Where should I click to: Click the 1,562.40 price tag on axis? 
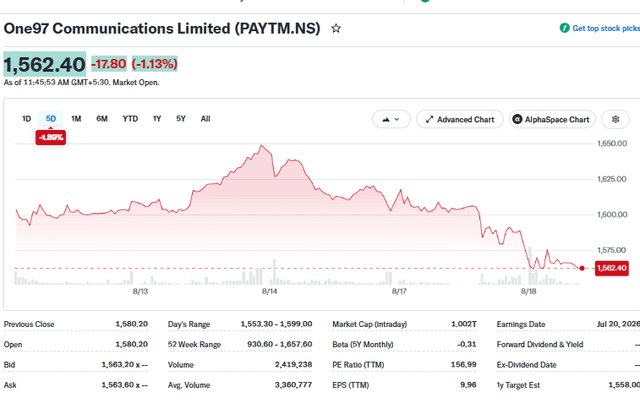611,268
